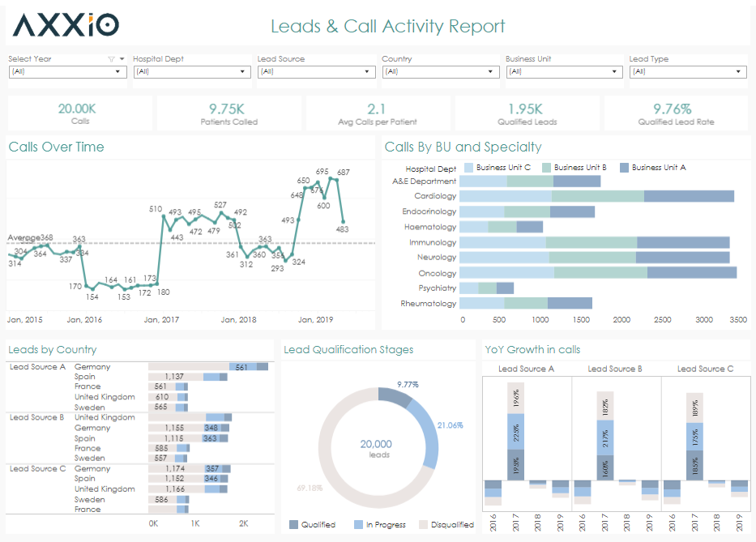
Task: Click the 1.95K Qualified Leads KPI card
Action: click(527, 113)
